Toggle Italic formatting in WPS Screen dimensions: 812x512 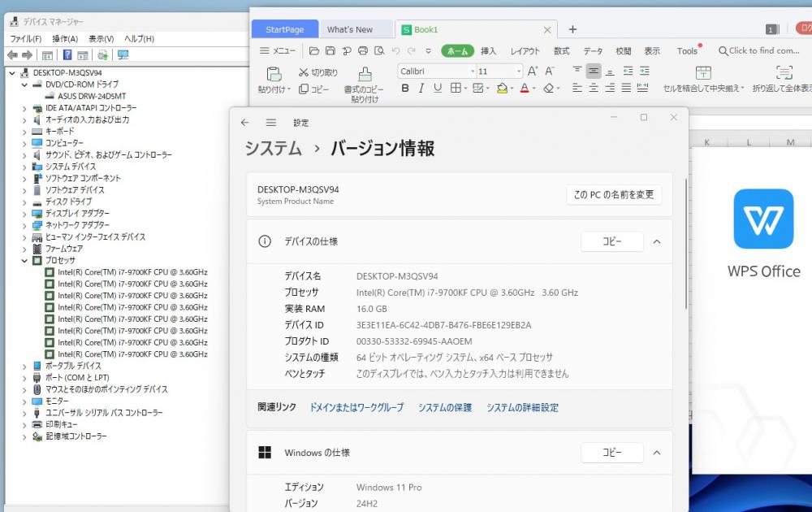pyautogui.click(x=421, y=89)
